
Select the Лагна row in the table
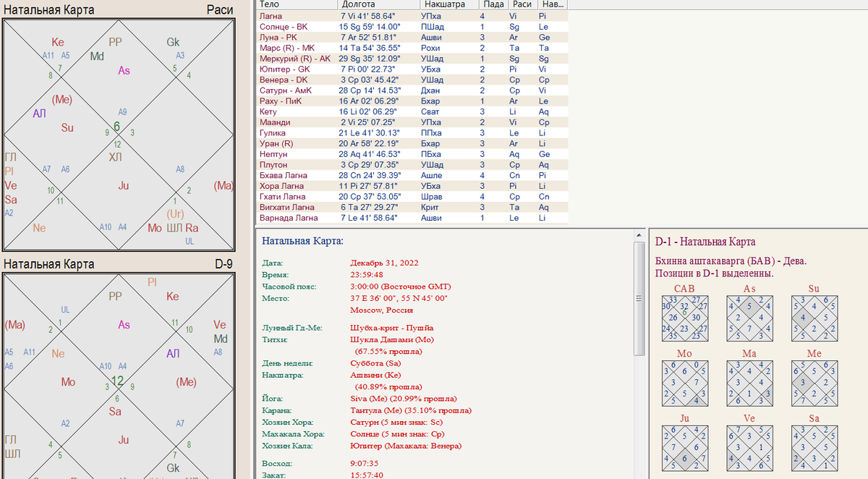(x=412, y=15)
